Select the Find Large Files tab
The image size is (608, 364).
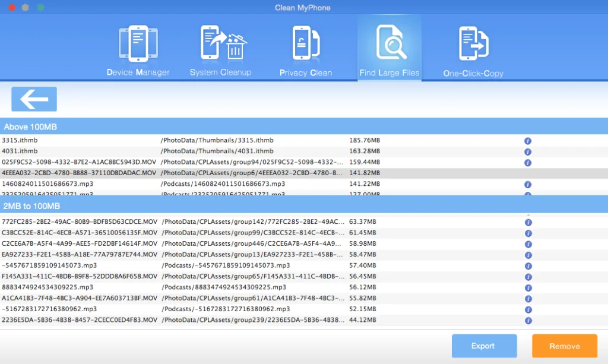(x=389, y=48)
